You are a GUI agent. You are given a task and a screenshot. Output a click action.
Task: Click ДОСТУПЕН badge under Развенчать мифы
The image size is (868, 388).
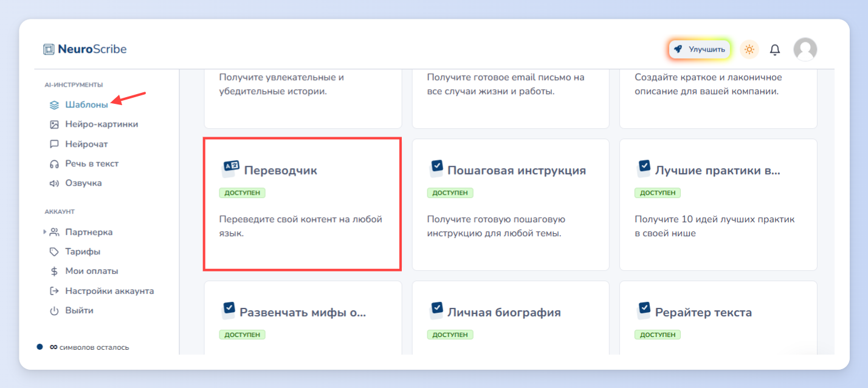click(243, 335)
